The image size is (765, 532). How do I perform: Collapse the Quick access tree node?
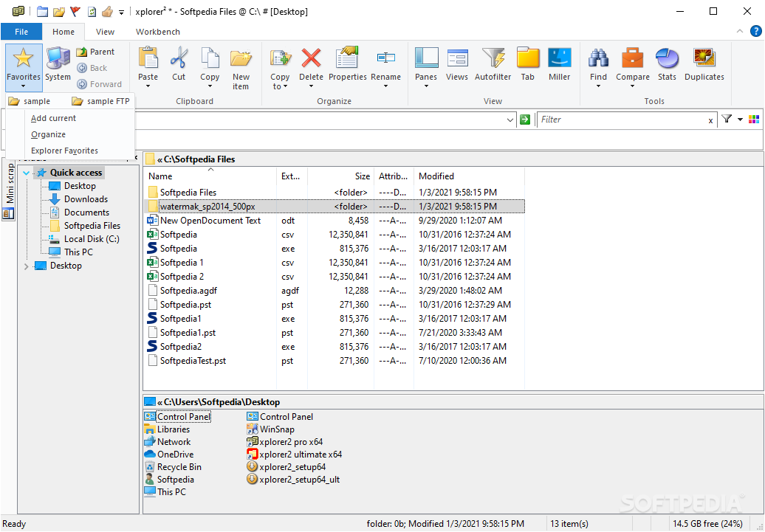click(x=27, y=173)
